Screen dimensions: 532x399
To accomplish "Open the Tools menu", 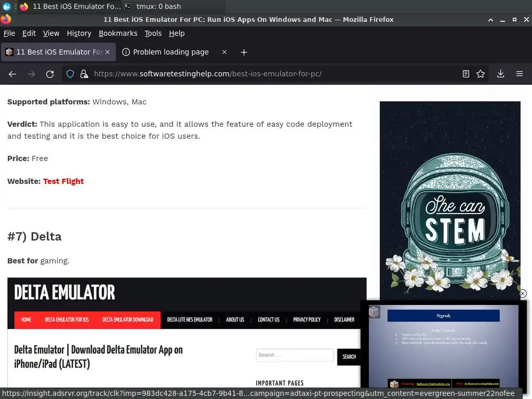I will 153,33.
